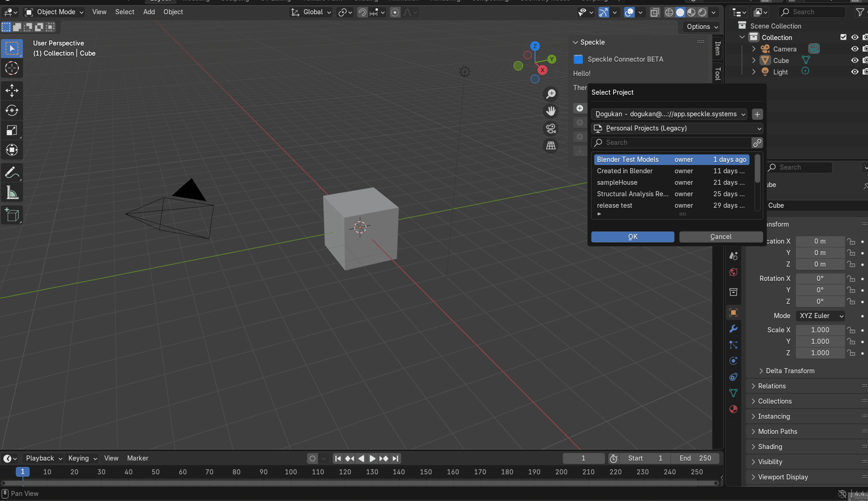Activate the Scale tool
This screenshot has height=501, width=868.
coord(12,131)
